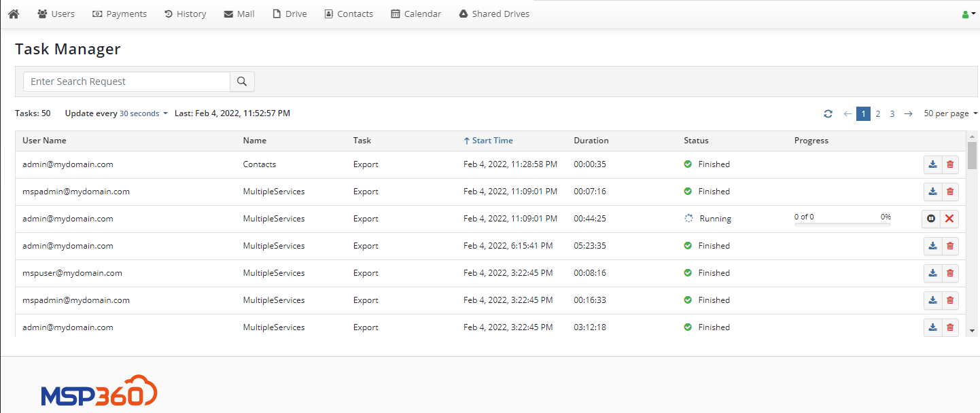
Task: Download the export with duration 00:16:33
Action: pyautogui.click(x=933, y=300)
